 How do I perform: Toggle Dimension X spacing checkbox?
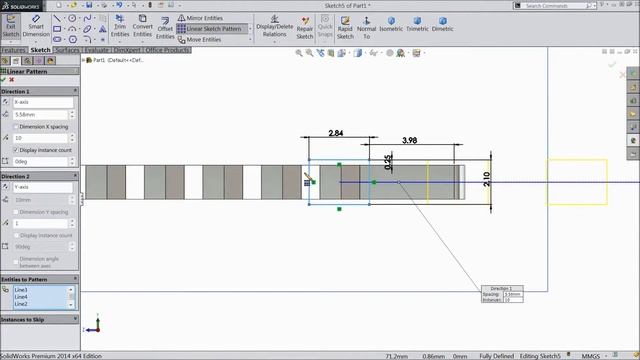[16, 127]
